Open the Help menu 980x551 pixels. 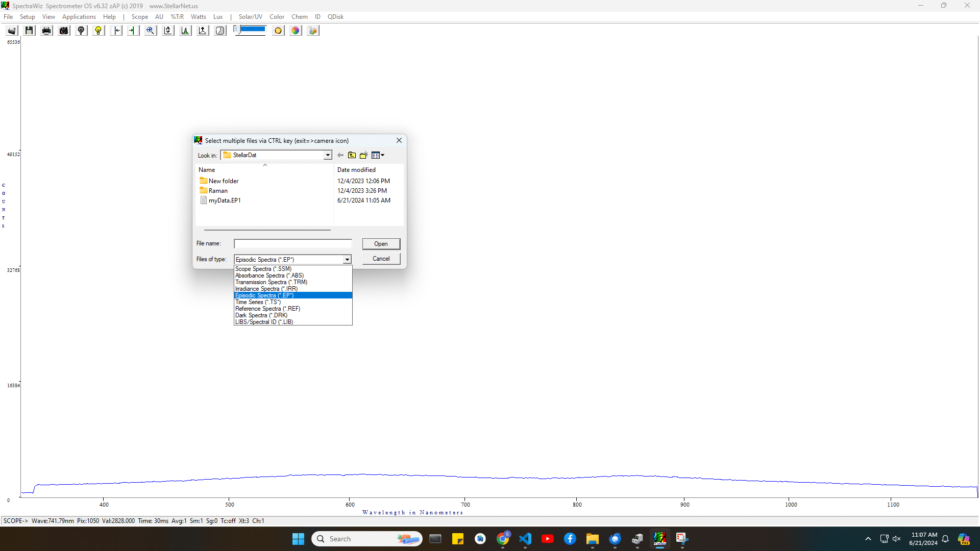109,17
